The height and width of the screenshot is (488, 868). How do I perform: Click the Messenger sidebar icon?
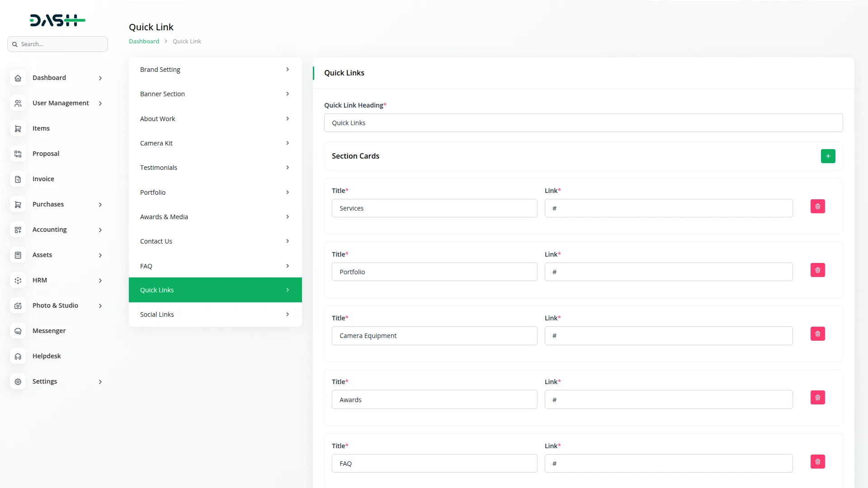[18, 331]
